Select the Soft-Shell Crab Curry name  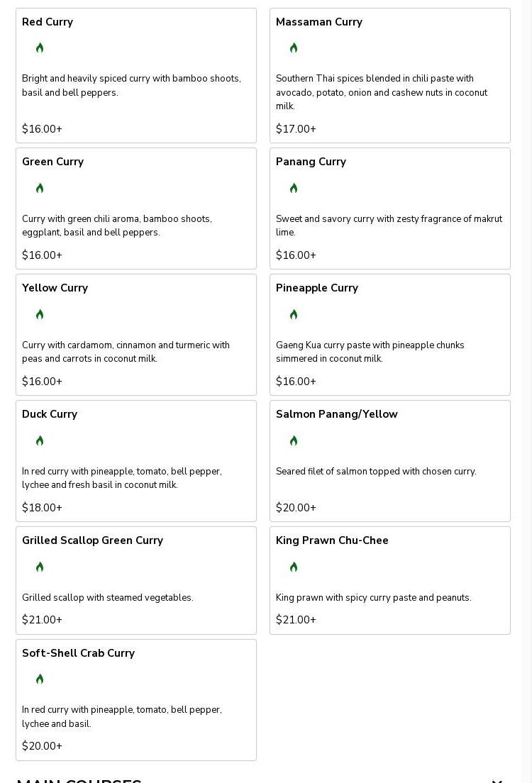pyautogui.click(x=78, y=653)
